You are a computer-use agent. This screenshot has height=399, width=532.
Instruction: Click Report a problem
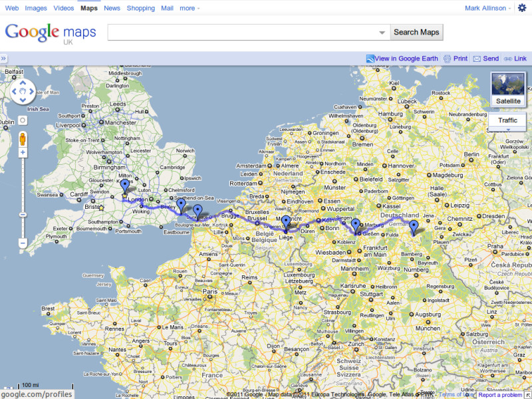tap(500, 395)
